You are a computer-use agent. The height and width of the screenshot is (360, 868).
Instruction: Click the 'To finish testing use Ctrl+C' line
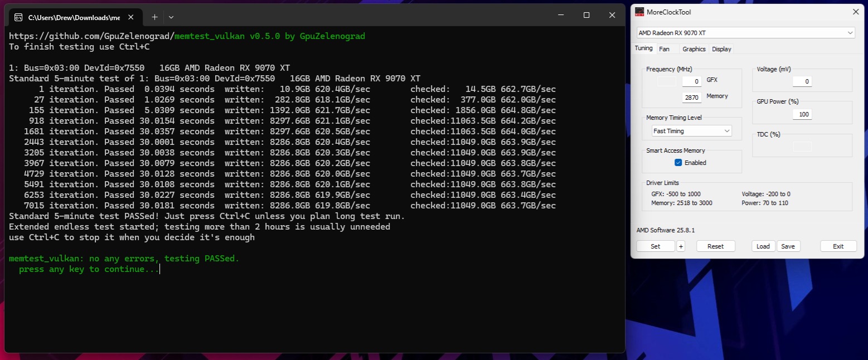coord(79,47)
